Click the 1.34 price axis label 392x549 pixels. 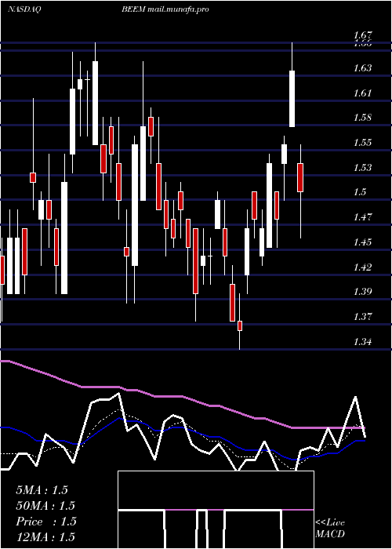pos(362,341)
